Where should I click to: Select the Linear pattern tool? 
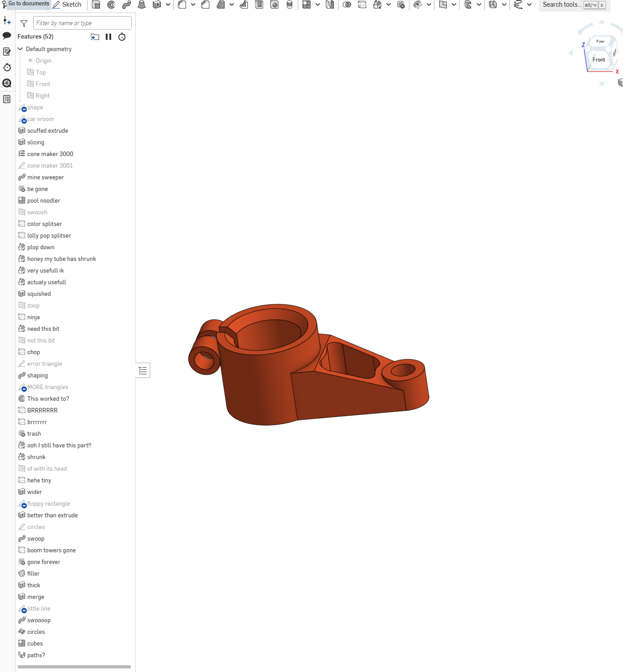tap(307, 4)
